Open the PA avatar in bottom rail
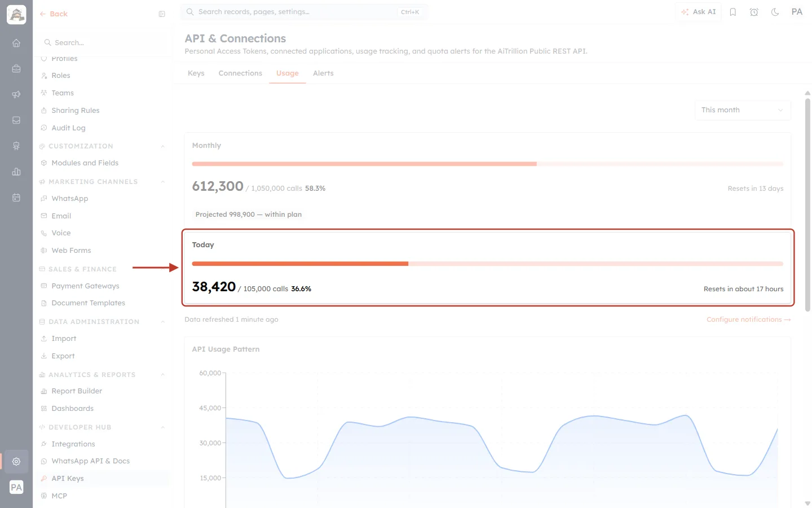Image resolution: width=812 pixels, height=508 pixels. pos(16,487)
